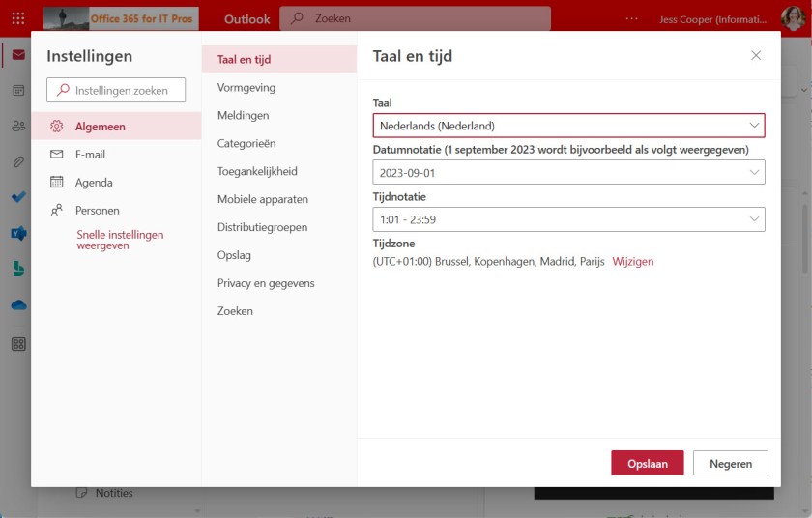Screen dimensions: 812x518
Task: Open Yammer icon in left rail
Action: pos(18,233)
